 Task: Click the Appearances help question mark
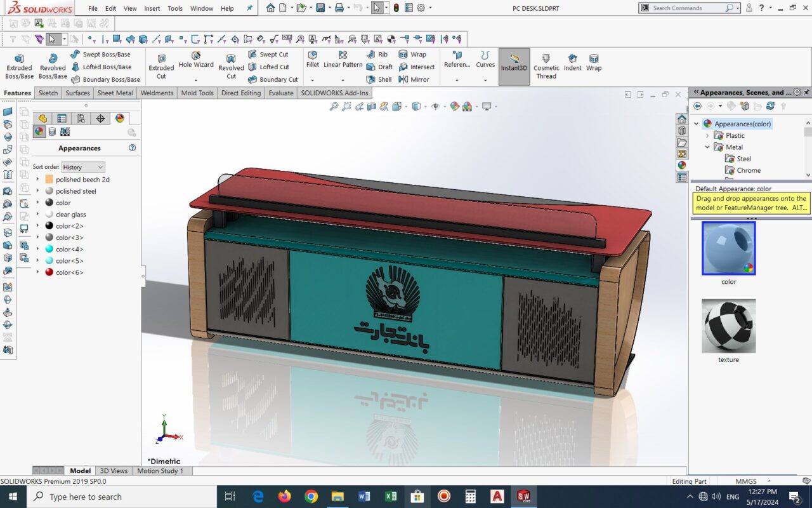133,147
